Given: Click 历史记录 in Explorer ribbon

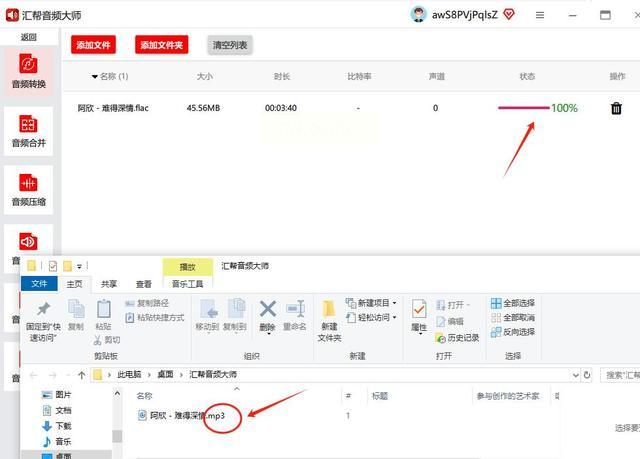Looking at the screenshot, I should point(457,338).
